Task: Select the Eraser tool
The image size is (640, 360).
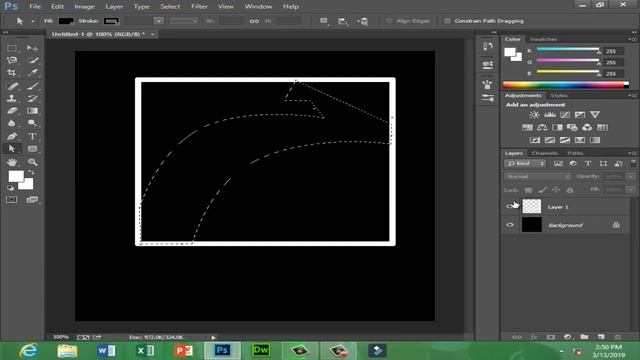Action: [12, 111]
